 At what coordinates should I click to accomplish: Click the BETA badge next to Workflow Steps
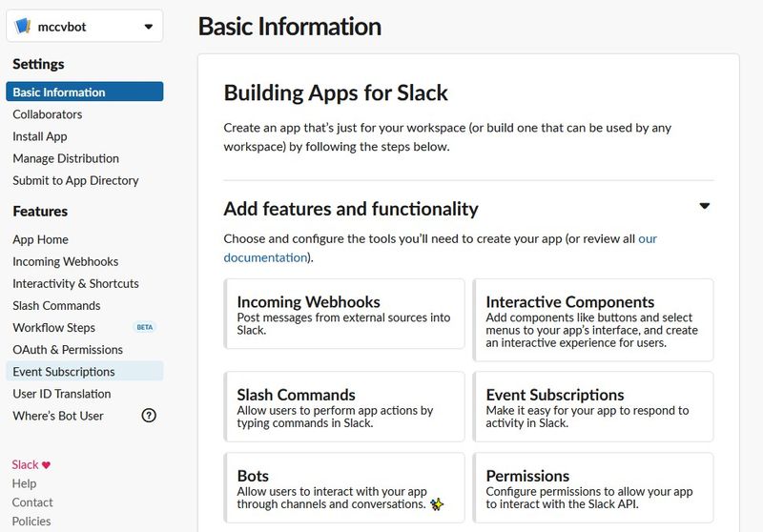(x=144, y=328)
